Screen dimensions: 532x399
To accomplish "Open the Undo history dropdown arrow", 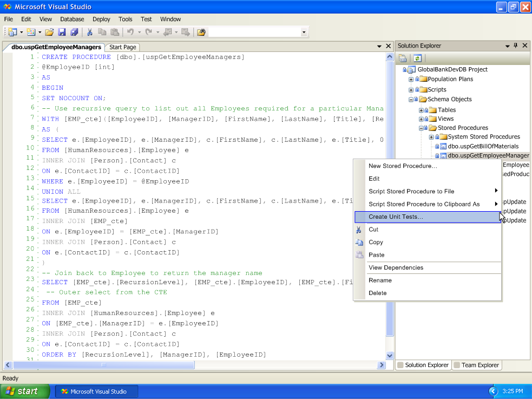I will click(x=139, y=32).
